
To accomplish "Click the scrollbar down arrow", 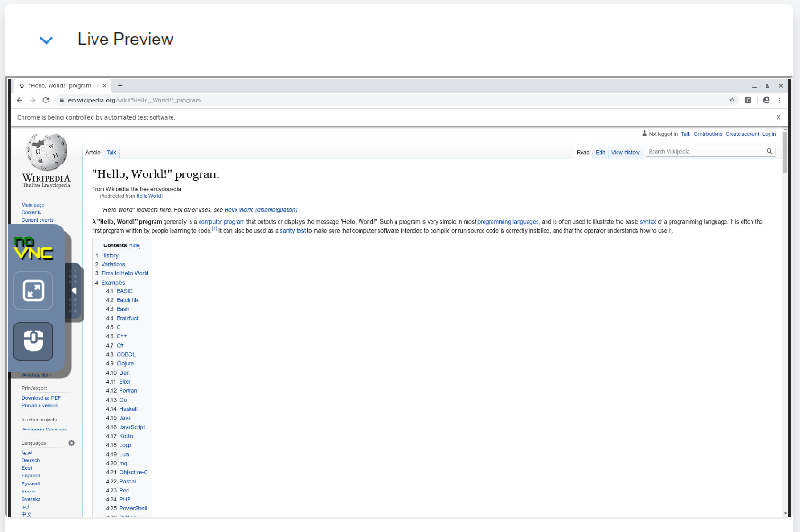I will (x=785, y=513).
